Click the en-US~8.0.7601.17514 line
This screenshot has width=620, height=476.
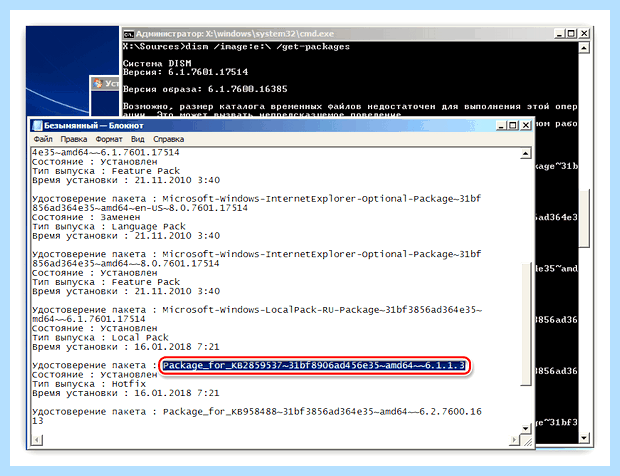point(140,208)
